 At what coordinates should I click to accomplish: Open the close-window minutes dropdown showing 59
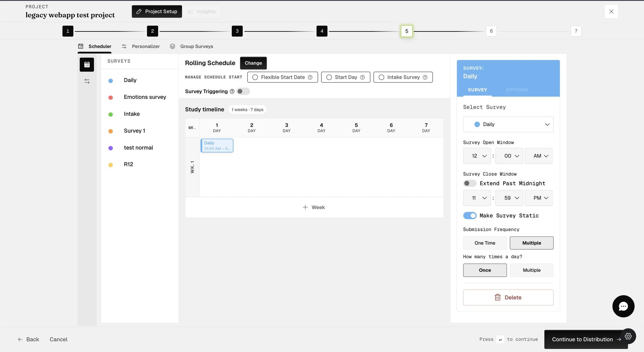509,198
